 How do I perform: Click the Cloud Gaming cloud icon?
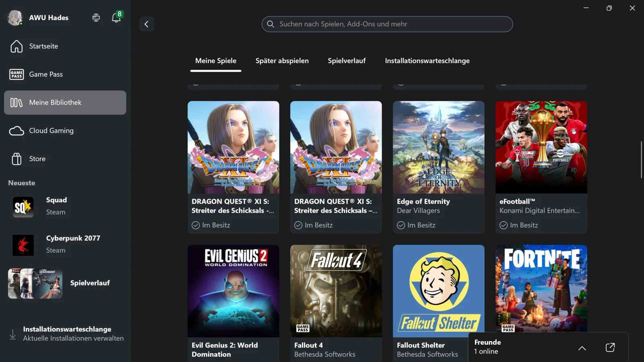click(17, 131)
